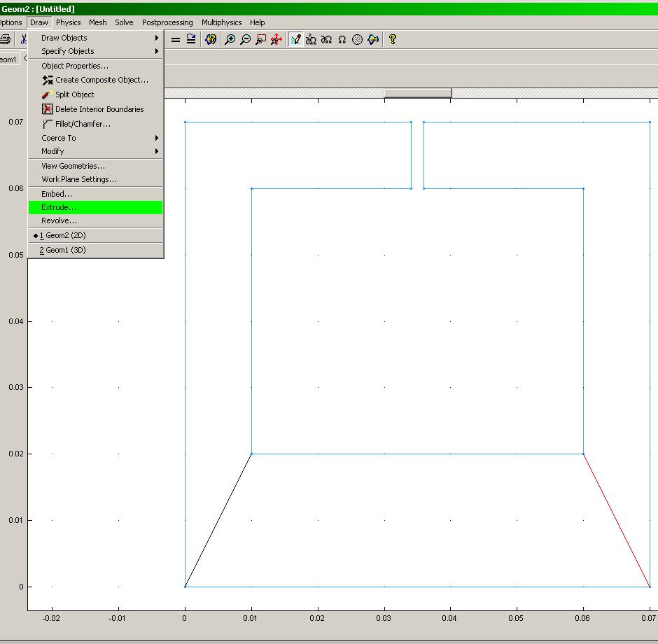Switch to Point Mode toolbar icon

(x=311, y=39)
